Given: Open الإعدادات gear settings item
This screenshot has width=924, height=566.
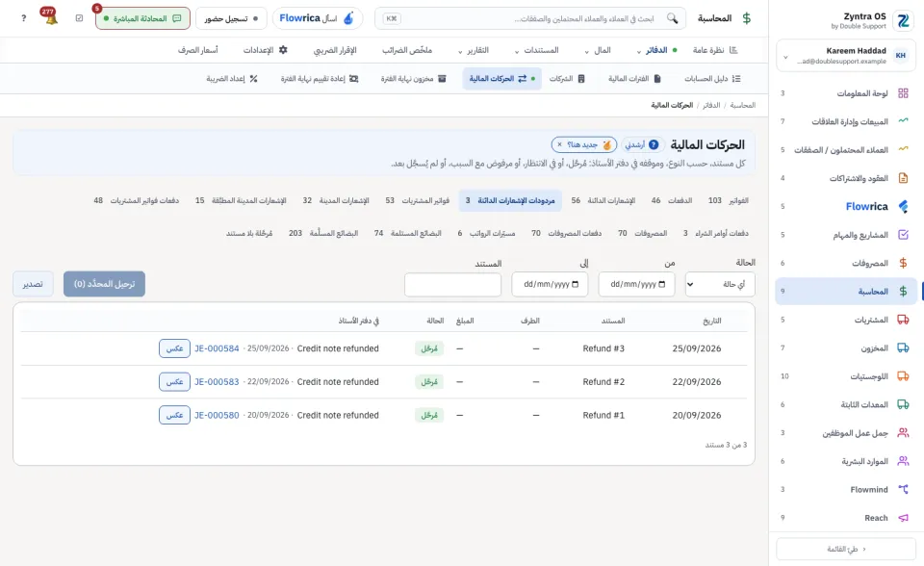Looking at the screenshot, I should (x=266, y=50).
